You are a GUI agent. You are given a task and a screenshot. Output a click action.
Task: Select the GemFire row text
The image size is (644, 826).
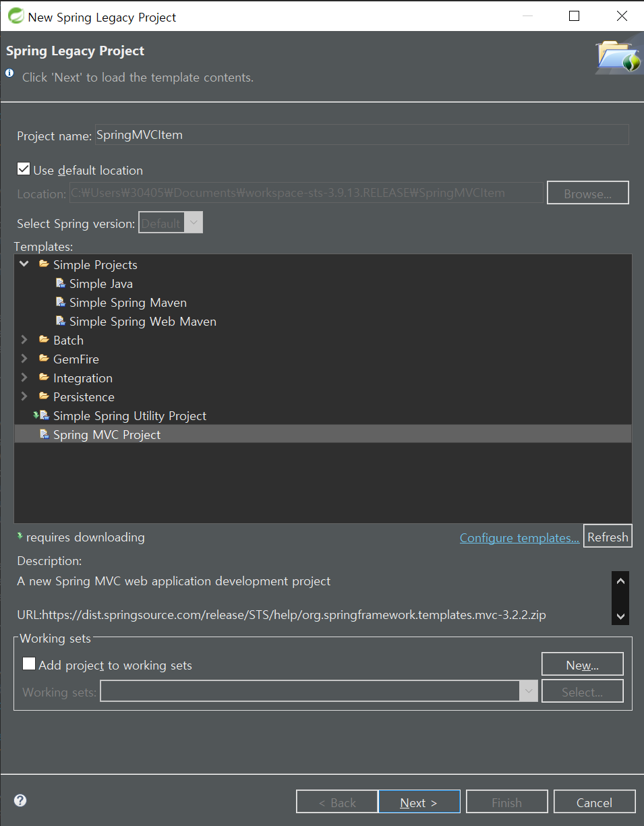[76, 359]
